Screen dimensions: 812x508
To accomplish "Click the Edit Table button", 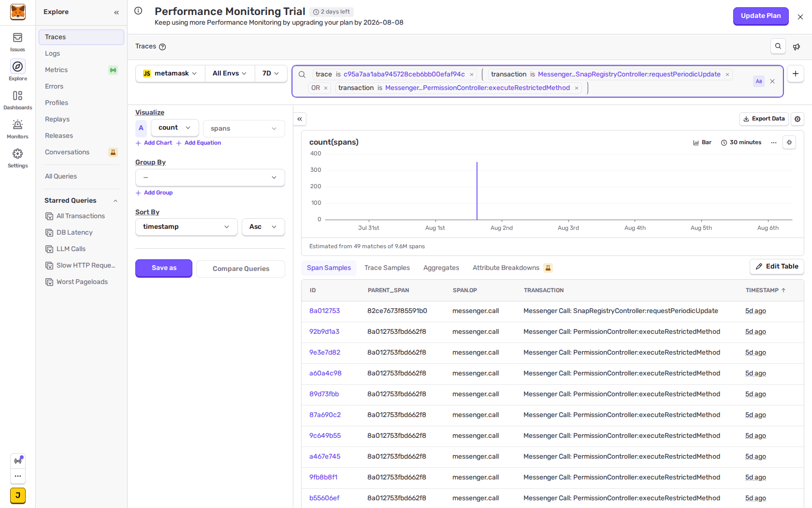I will click(x=777, y=267).
